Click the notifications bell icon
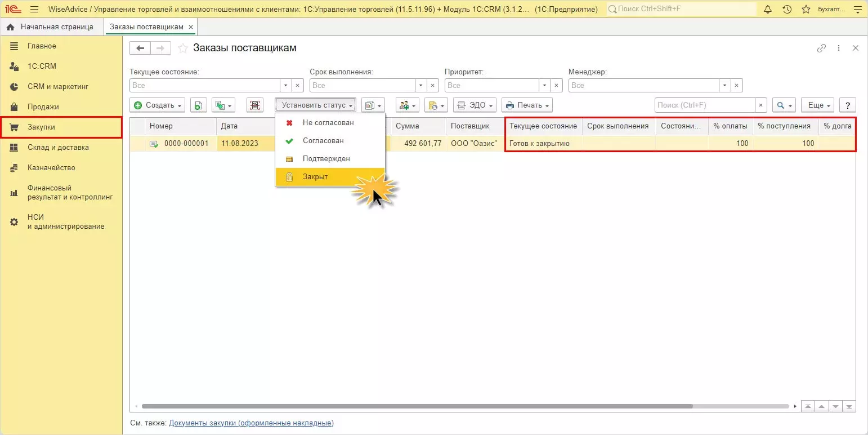Screen dimensions: 868x435 [x=768, y=10]
